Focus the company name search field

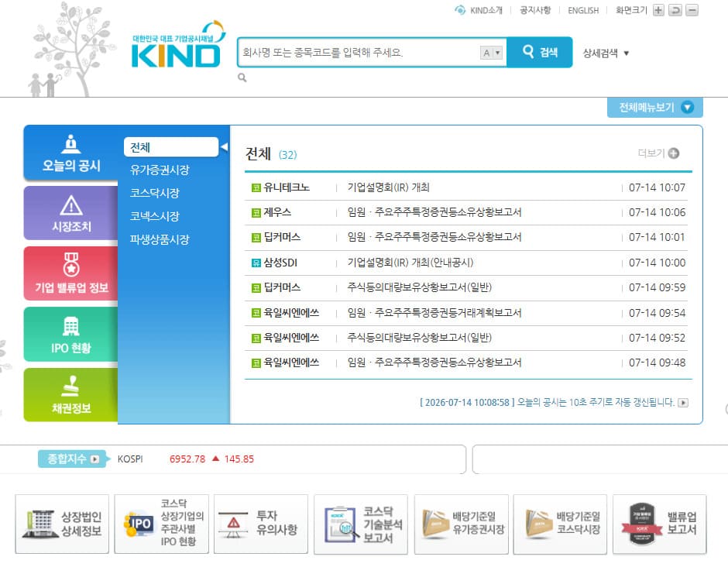click(359, 53)
